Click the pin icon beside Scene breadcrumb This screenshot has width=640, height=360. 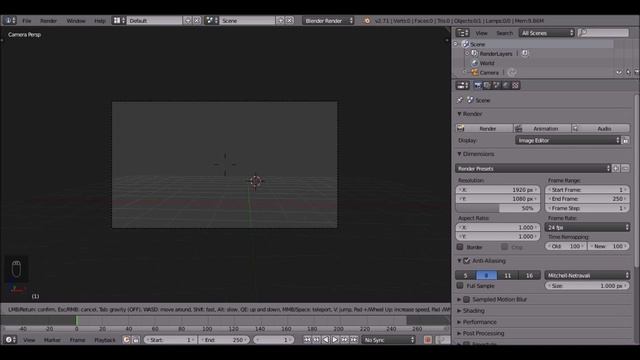tap(460, 100)
